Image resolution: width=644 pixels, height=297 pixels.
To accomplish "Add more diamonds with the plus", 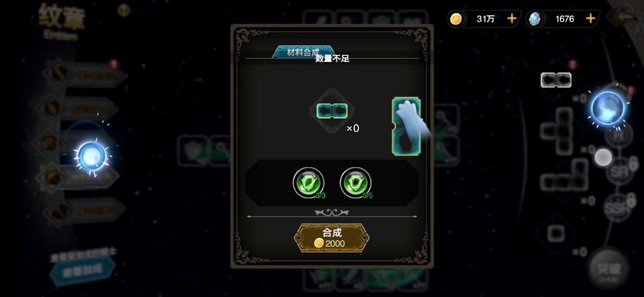I will point(590,18).
